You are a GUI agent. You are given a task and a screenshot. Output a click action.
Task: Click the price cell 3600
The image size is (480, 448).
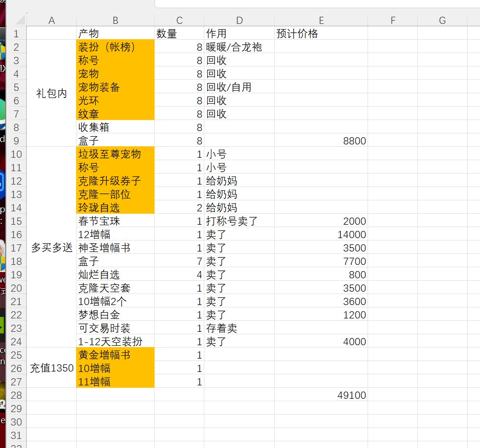point(321,301)
